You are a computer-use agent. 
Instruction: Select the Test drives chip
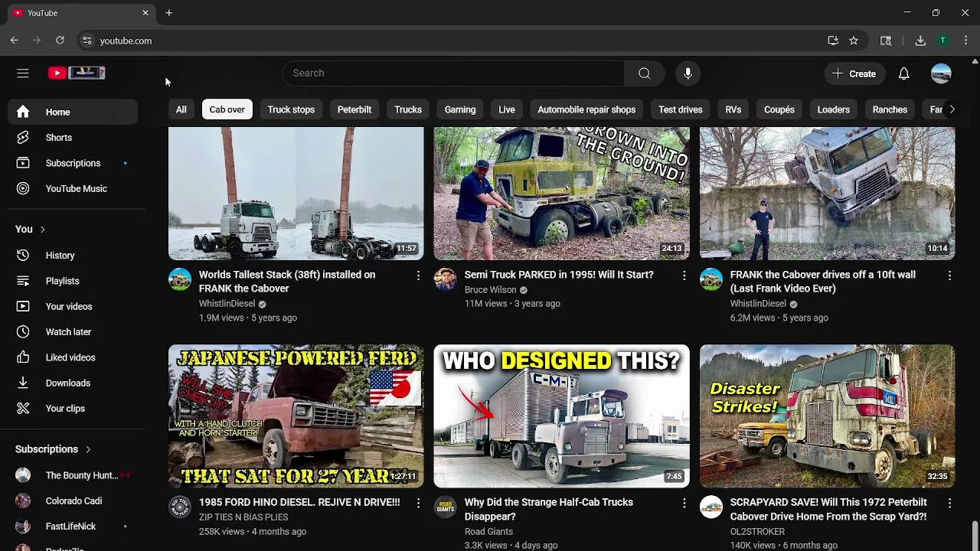pos(681,109)
